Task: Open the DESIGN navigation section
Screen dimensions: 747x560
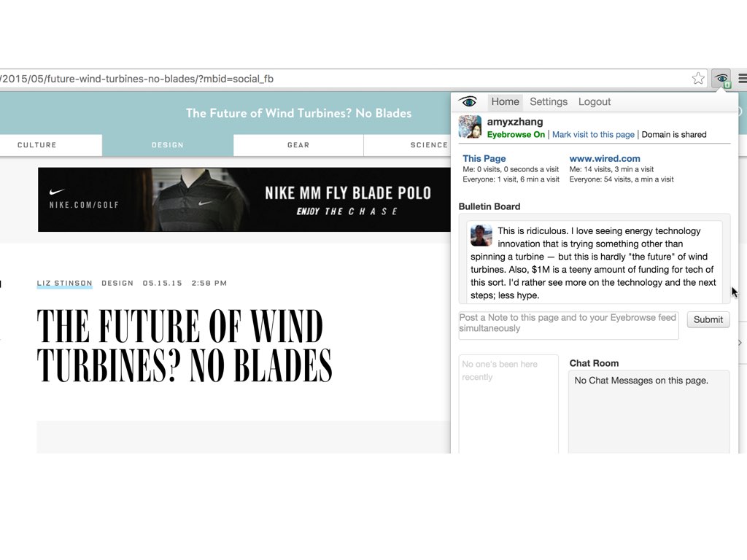Action: click(168, 145)
